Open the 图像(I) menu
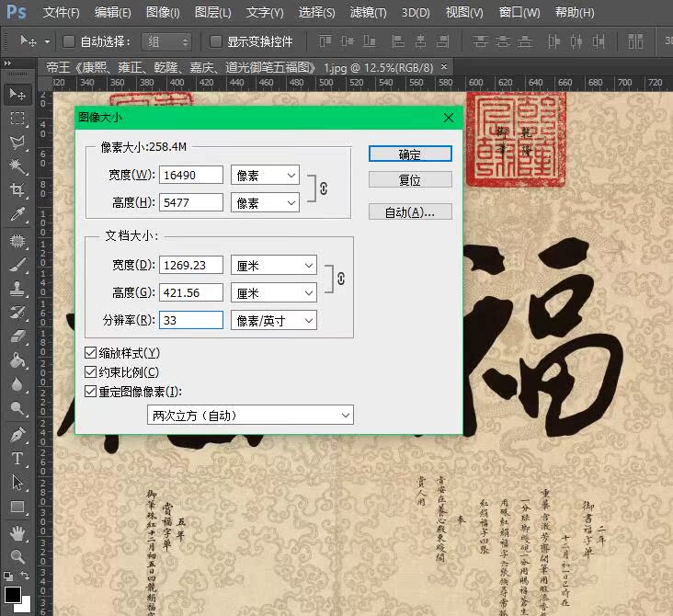Image resolution: width=673 pixels, height=616 pixels. [163, 13]
